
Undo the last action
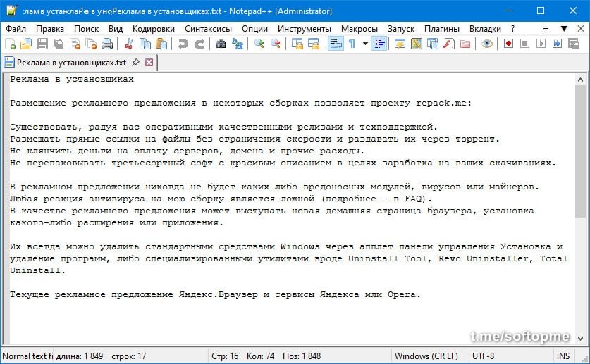click(183, 44)
